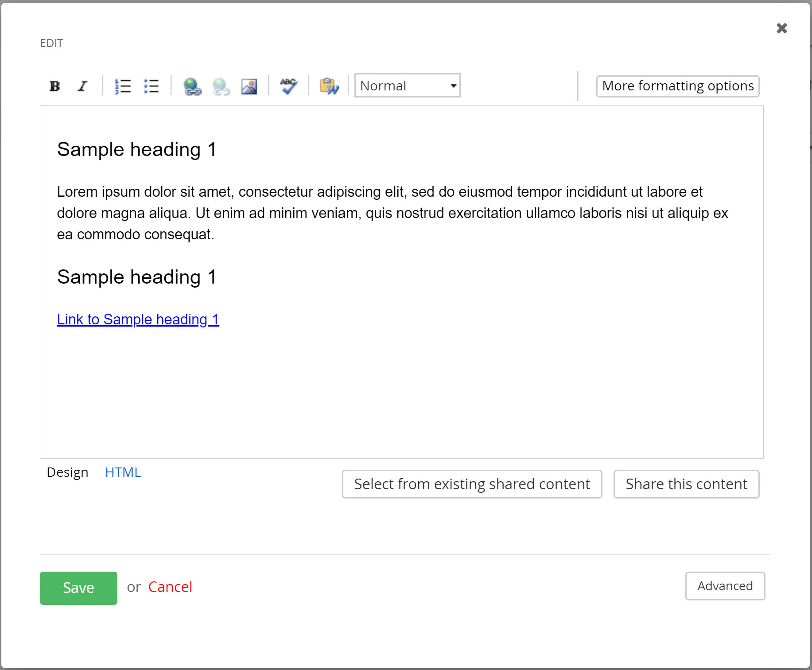The height and width of the screenshot is (670, 812).
Task: Cancel the edit via red link
Action: pos(170,587)
